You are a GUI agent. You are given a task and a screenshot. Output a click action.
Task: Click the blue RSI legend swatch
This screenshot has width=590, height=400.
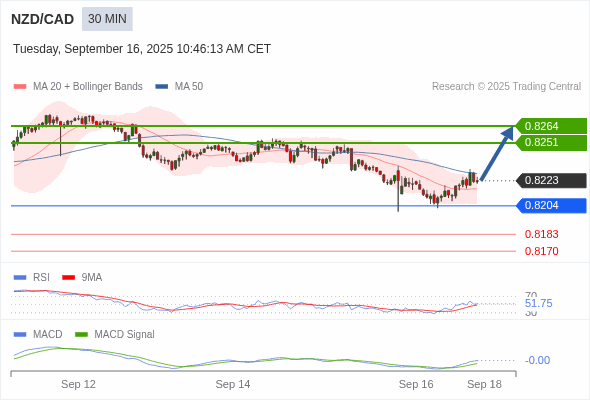coord(20,278)
